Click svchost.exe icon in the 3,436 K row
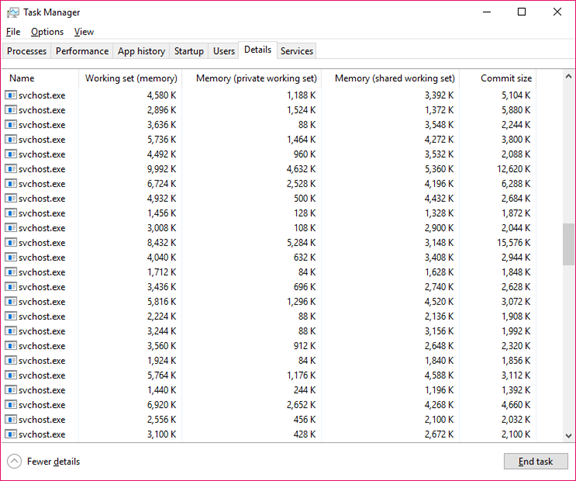The width and height of the screenshot is (576, 481). coord(11,287)
